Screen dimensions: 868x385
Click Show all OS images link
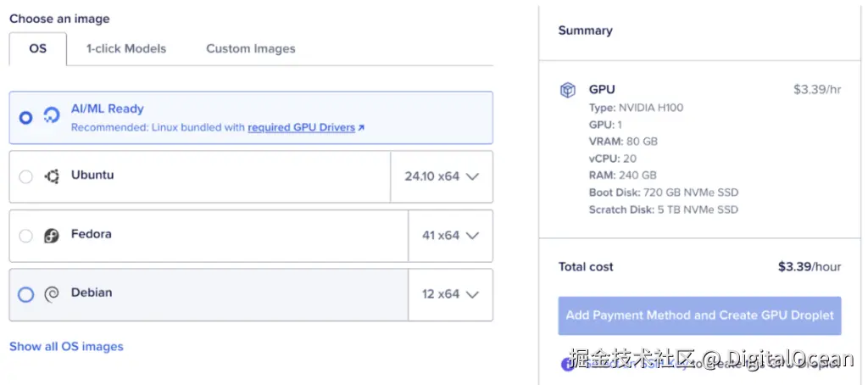pyautogui.click(x=66, y=347)
